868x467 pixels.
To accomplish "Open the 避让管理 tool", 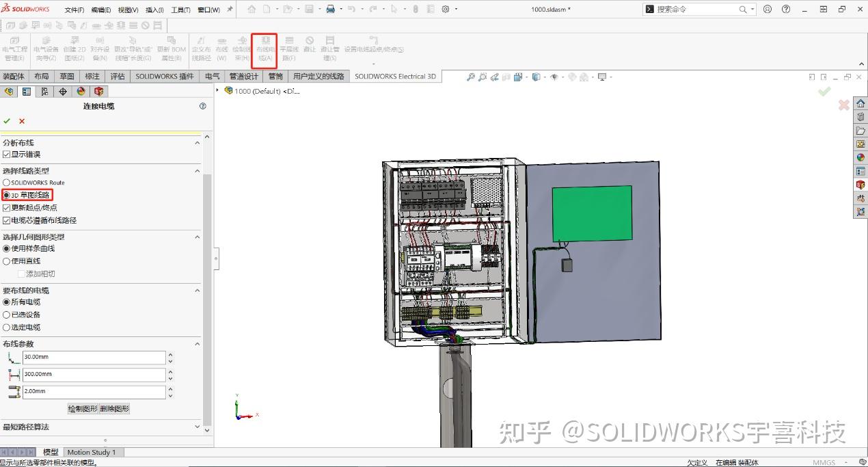I will 330,48.
